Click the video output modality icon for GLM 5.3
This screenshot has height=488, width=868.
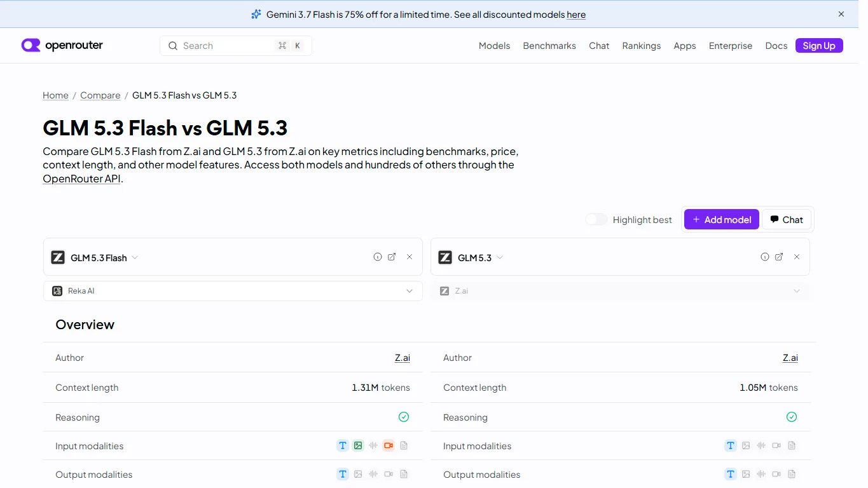776,474
